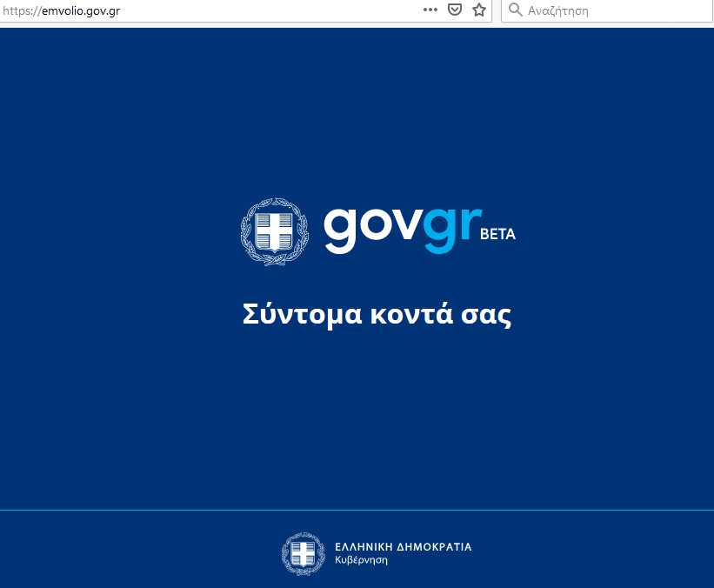
Task: Click the "Κυβέρνηση" footer text
Action: point(361,560)
